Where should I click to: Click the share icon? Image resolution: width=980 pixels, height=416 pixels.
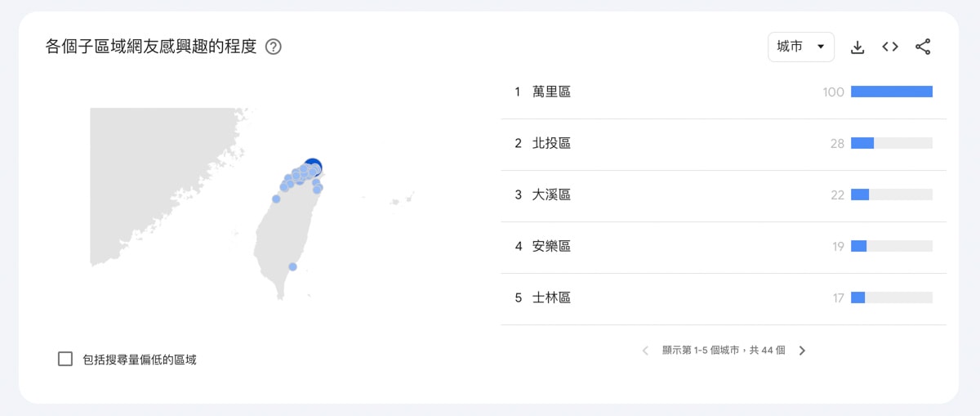tap(923, 47)
